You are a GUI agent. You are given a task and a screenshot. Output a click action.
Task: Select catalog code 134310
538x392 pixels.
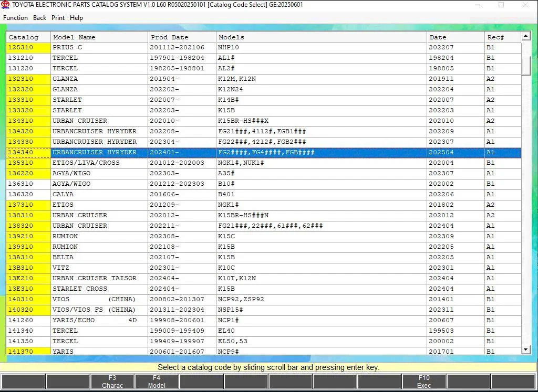28,121
